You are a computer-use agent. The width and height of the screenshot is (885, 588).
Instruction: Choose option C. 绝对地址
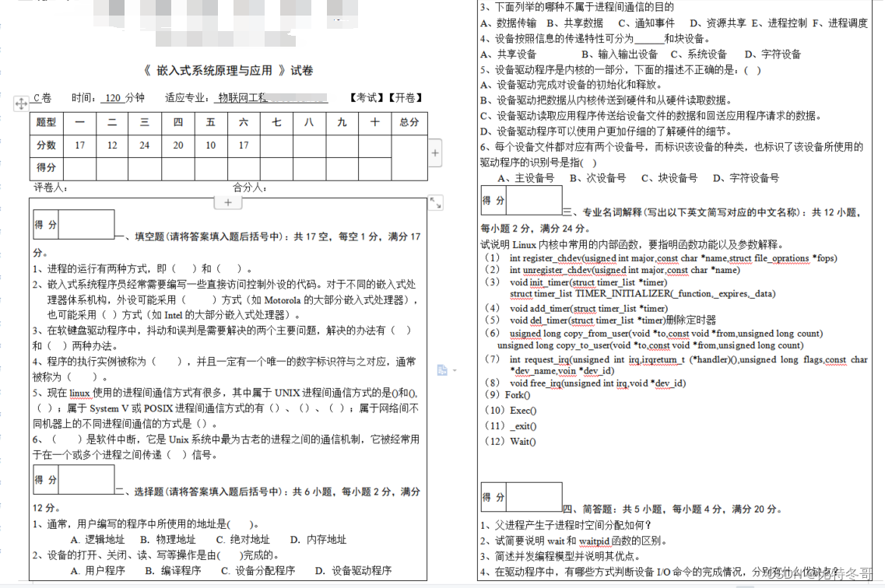243,540
